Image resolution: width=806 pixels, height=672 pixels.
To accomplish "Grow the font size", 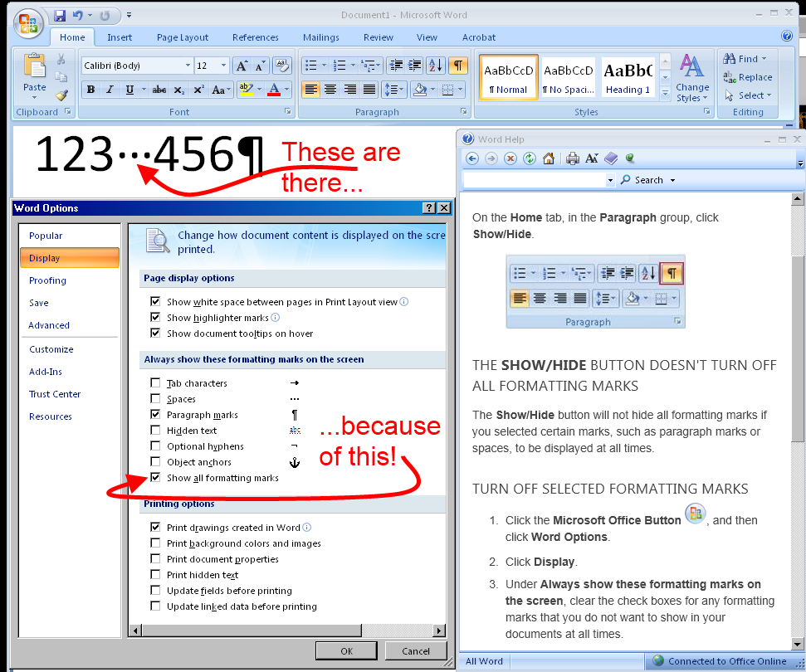I will coord(241,66).
